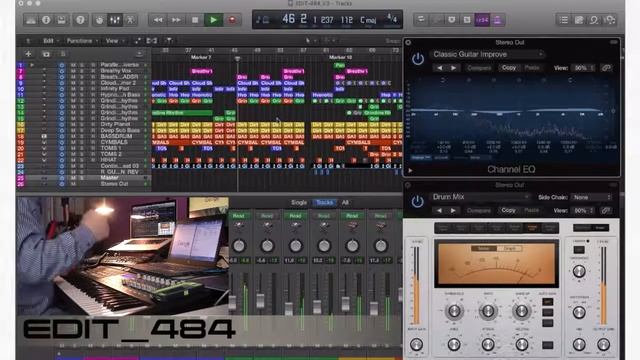The height and width of the screenshot is (360, 640).
Task: Click the Duplicate Track icon beside the plus
Action: [x=46, y=54]
